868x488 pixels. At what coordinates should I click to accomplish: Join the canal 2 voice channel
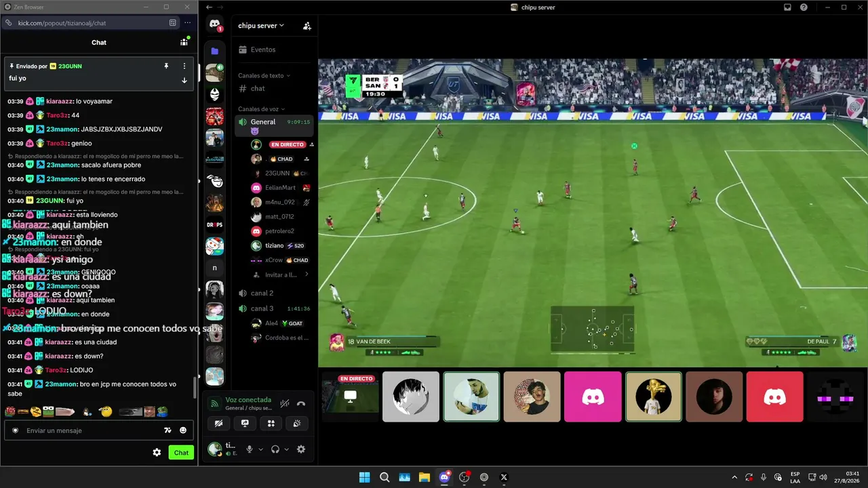pos(274,293)
